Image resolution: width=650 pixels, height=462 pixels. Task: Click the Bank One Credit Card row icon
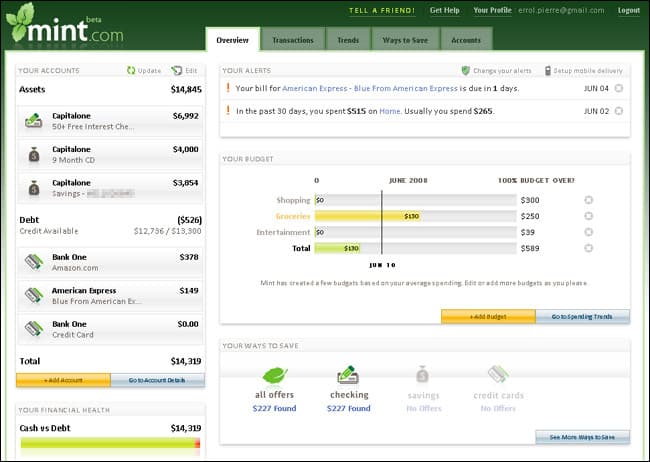34,329
